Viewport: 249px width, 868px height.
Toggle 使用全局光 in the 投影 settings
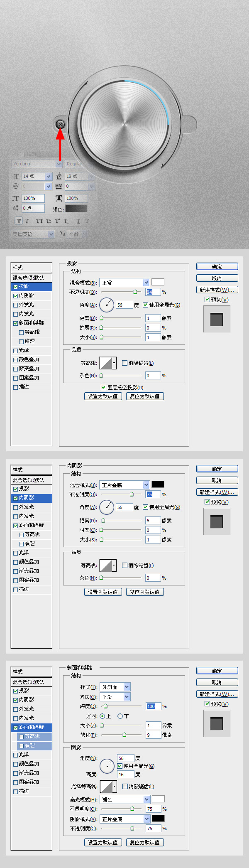(146, 305)
